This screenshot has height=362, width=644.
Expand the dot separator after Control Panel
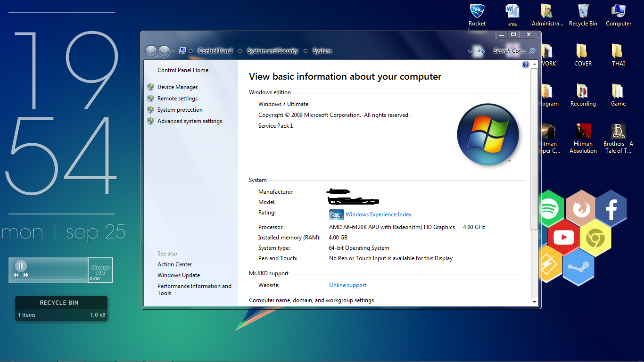pyautogui.click(x=240, y=51)
